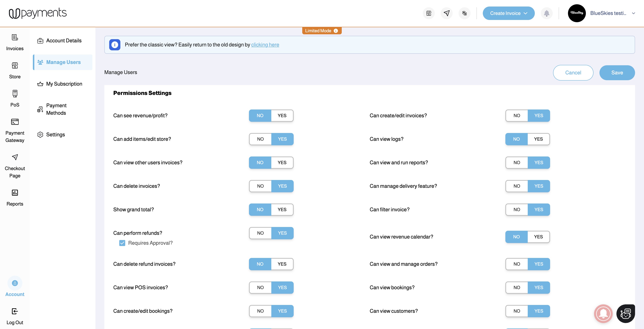
Task: Click the BlueSky profile avatar
Action: coord(577,13)
